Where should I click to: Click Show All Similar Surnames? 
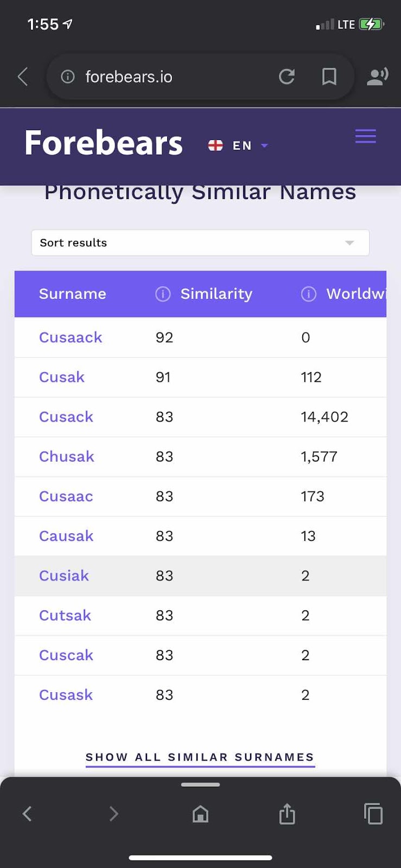click(200, 757)
